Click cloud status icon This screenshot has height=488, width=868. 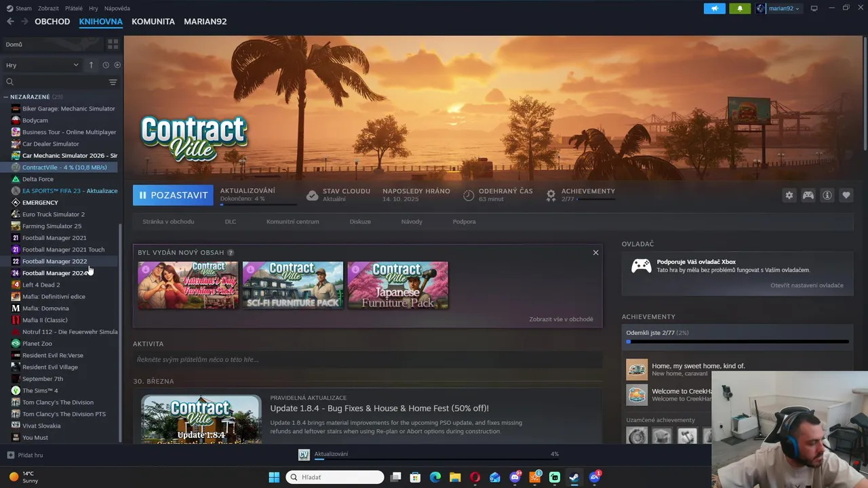tap(312, 195)
